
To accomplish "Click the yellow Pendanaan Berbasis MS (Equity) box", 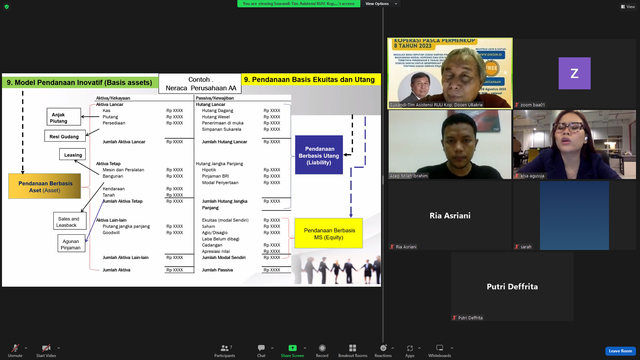I will point(329,233).
